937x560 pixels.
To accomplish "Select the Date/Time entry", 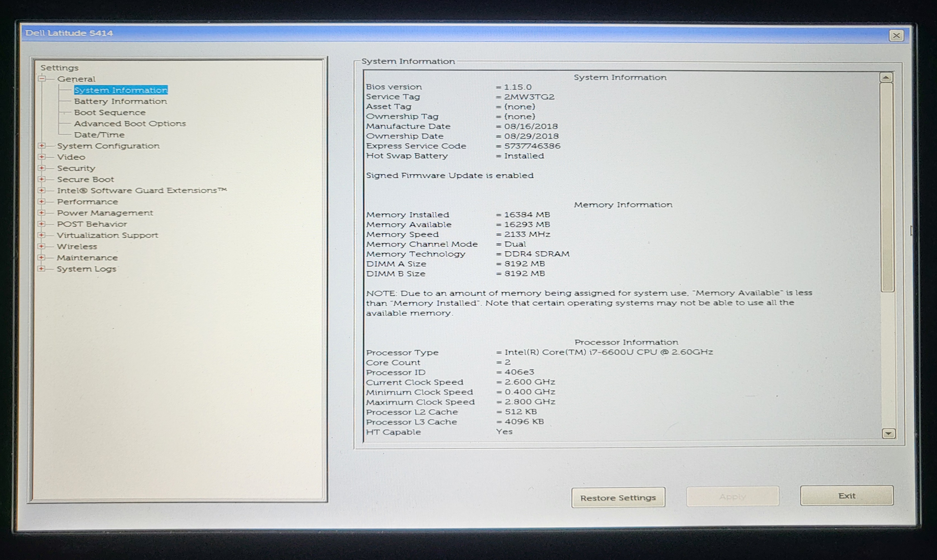I will (99, 135).
